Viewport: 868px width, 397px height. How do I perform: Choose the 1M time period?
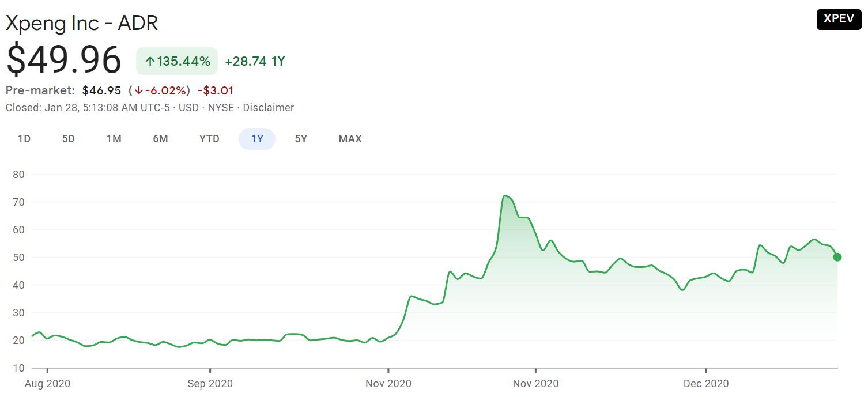[x=114, y=139]
